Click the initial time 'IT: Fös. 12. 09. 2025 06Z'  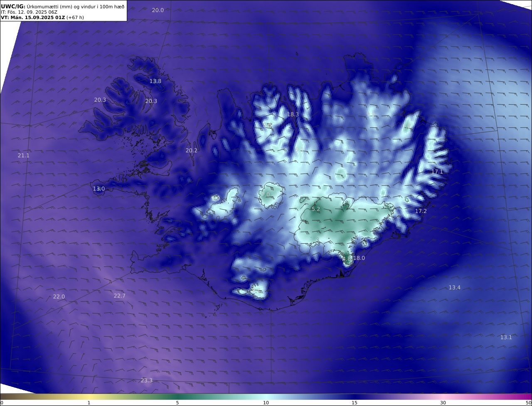click(x=29, y=12)
